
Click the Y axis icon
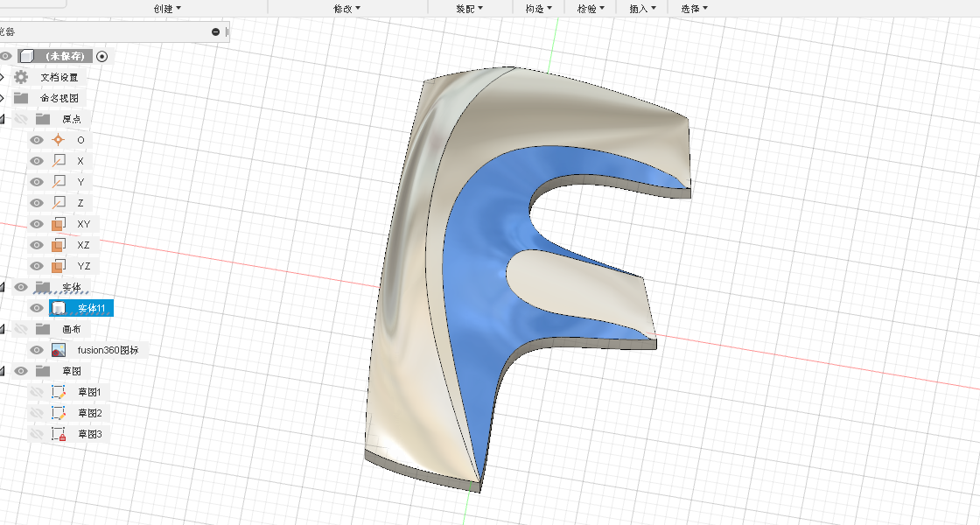coord(58,182)
